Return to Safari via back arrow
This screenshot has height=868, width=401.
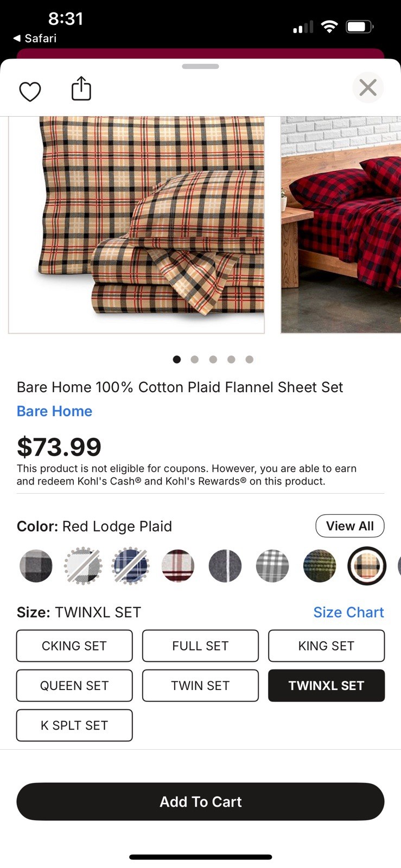click(35, 38)
